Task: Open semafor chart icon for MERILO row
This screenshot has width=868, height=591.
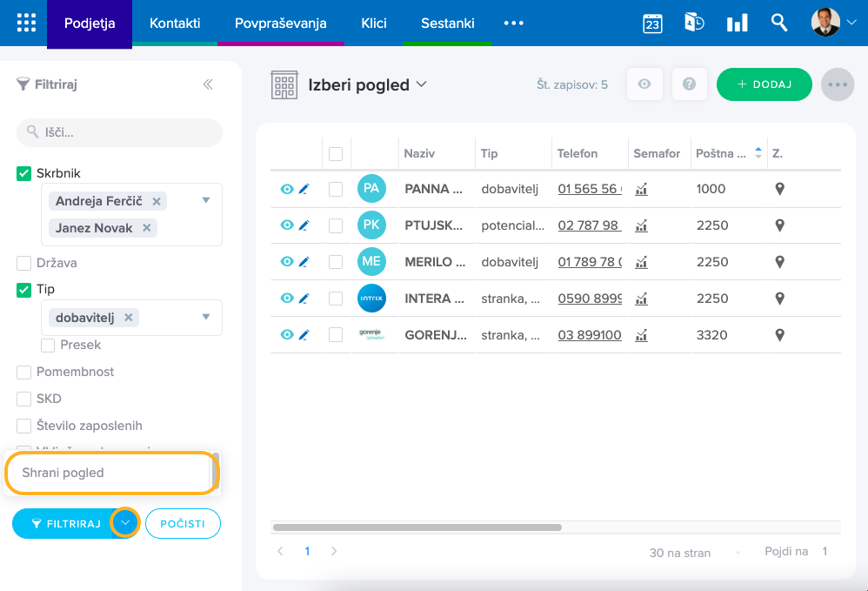Action: [x=642, y=262]
